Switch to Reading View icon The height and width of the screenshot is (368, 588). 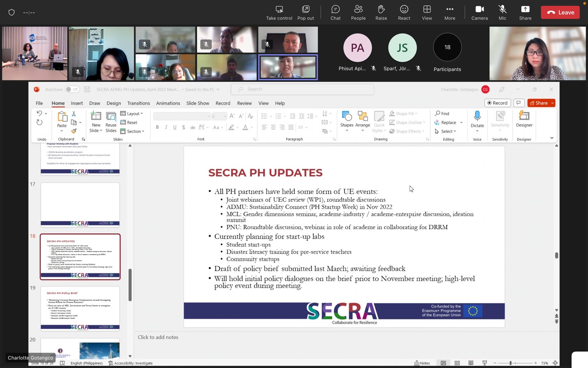(x=471, y=363)
